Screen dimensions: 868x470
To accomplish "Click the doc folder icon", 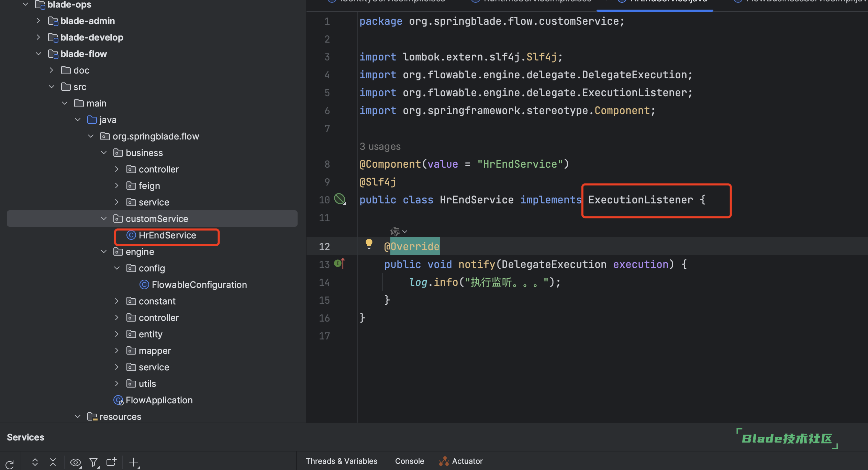I will click(66, 70).
